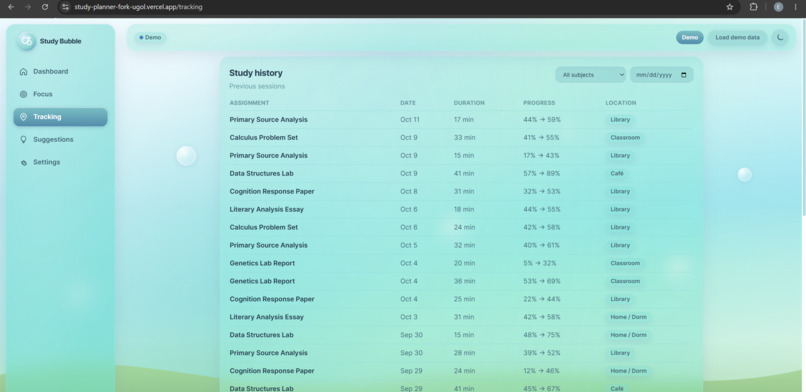
Task: Click the page vertical scrollbar
Action: (x=803, y=118)
